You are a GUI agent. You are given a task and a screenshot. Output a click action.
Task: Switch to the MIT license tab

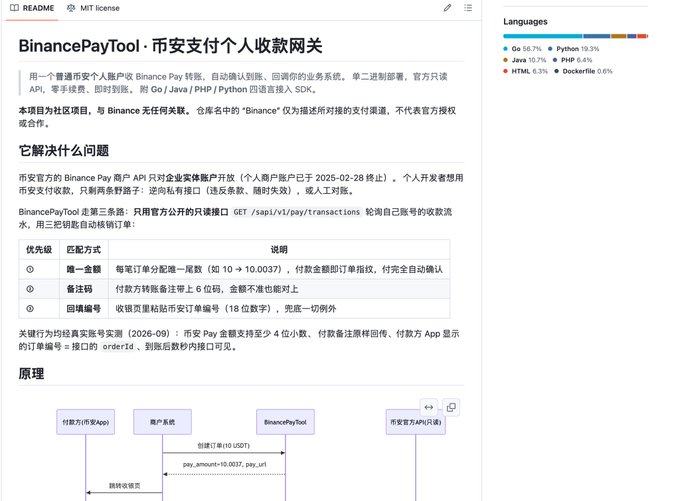click(93, 8)
